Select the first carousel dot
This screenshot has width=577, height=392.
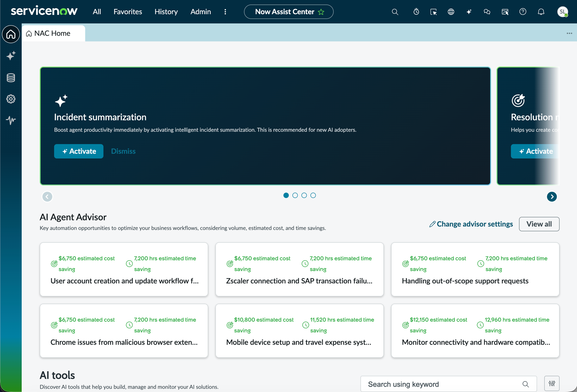coord(286,195)
